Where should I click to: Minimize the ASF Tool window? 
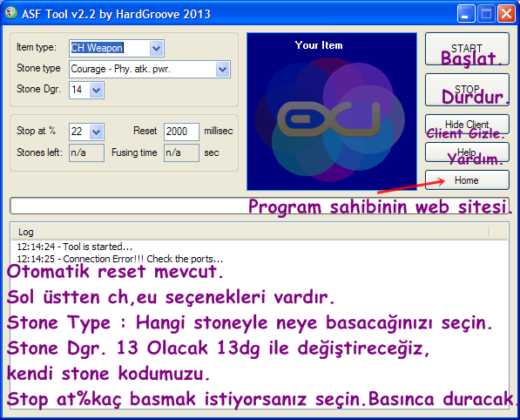tap(466, 14)
